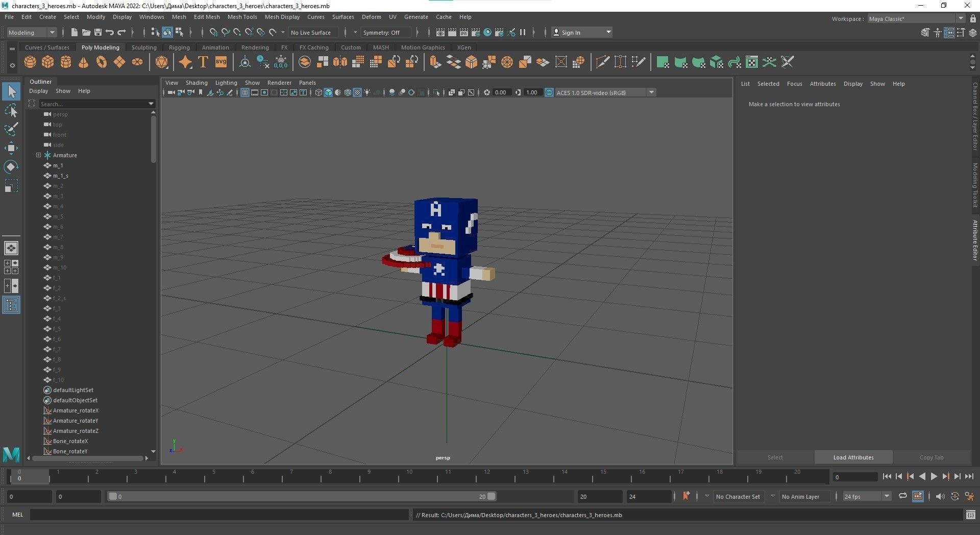Click the Open Scene folder icon
The width and height of the screenshot is (980, 535).
point(86,32)
